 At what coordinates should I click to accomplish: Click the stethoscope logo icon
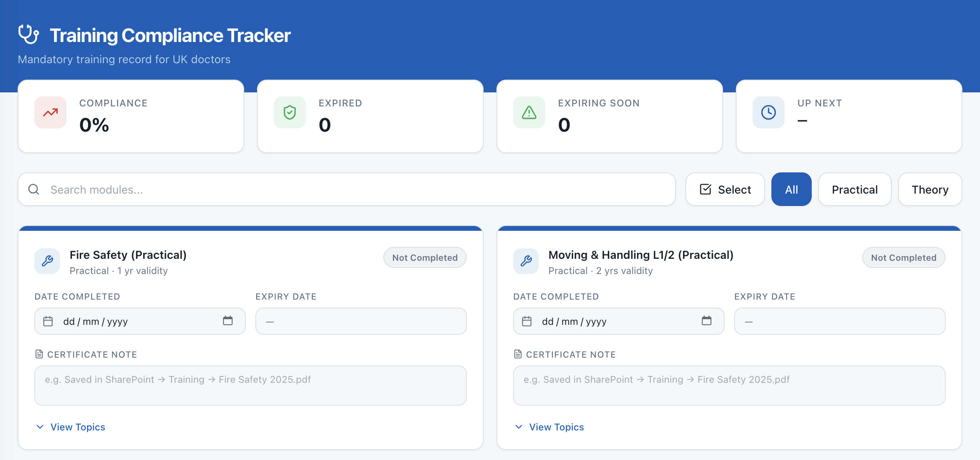28,35
